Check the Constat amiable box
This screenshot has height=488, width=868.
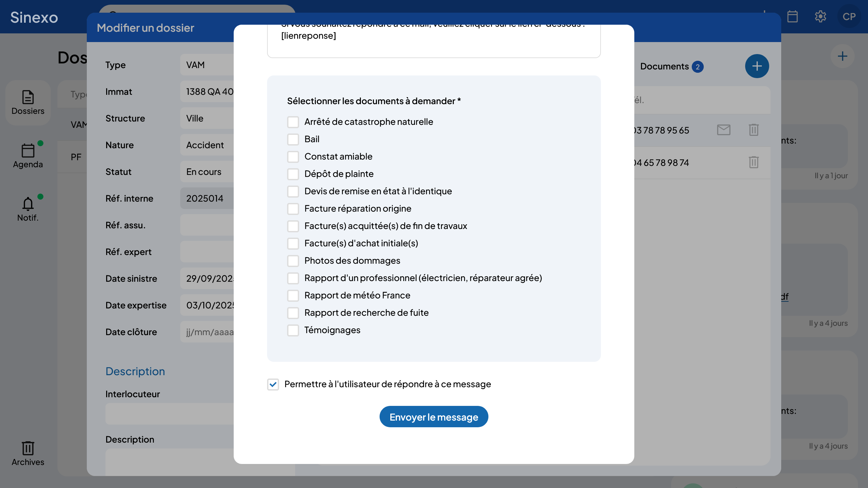click(293, 157)
